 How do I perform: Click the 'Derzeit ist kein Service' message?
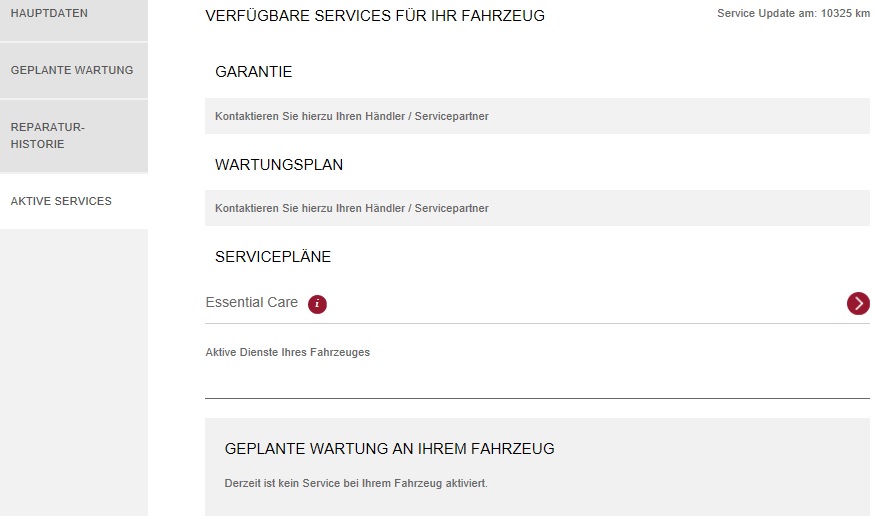[x=356, y=483]
